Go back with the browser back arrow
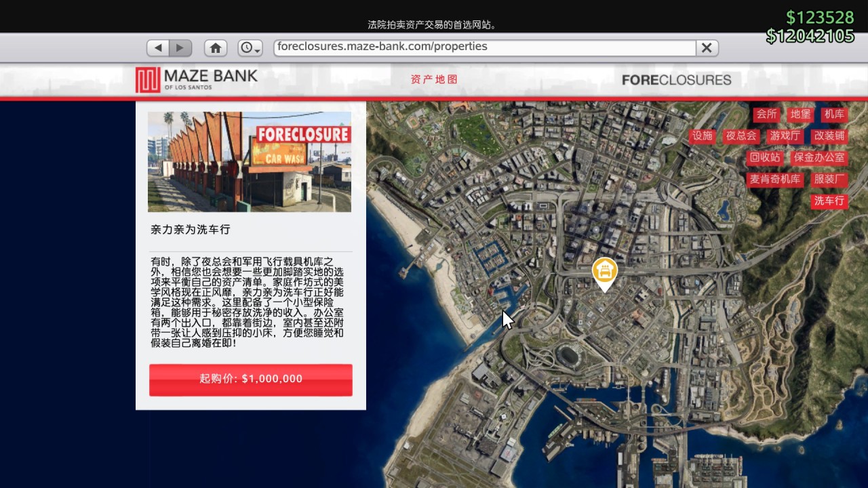868x488 pixels. coord(158,48)
